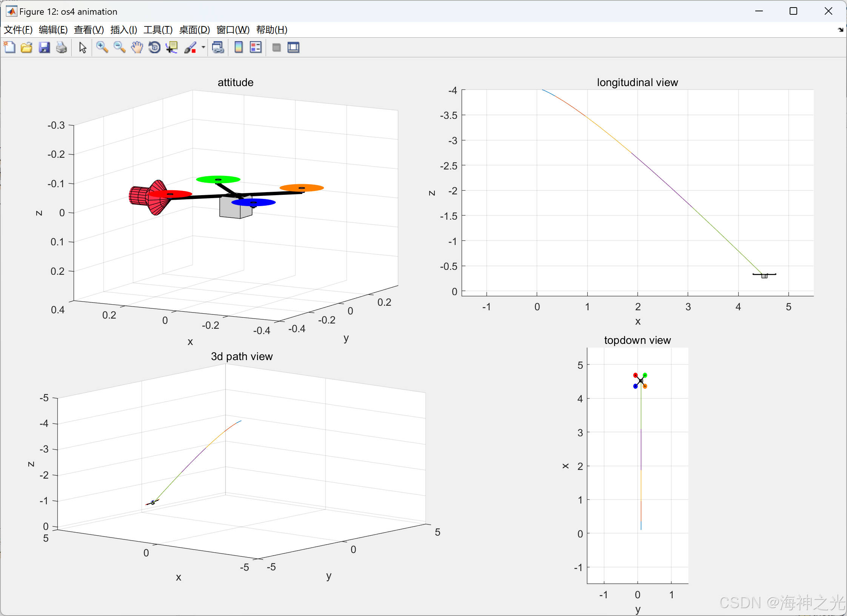Enable the Zoom In magnifier tool
This screenshot has width=847, height=616.
(x=102, y=48)
